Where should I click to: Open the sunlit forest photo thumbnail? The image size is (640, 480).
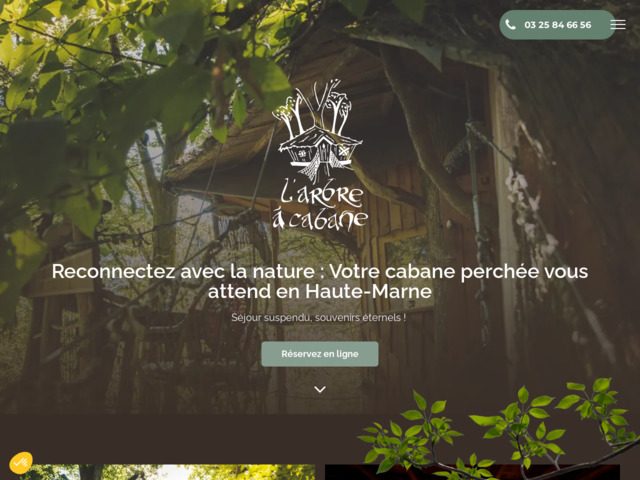[x=167, y=472]
